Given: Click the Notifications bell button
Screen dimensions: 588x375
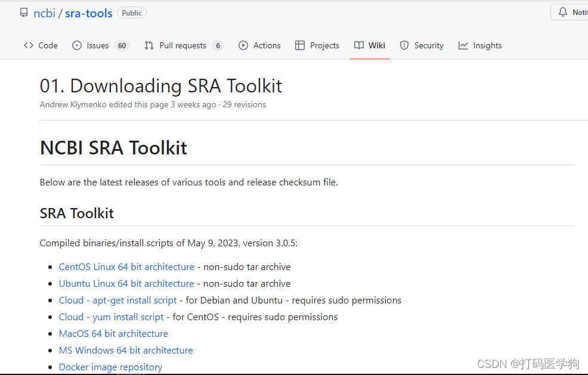Looking at the screenshot, I should pyautogui.click(x=570, y=12).
